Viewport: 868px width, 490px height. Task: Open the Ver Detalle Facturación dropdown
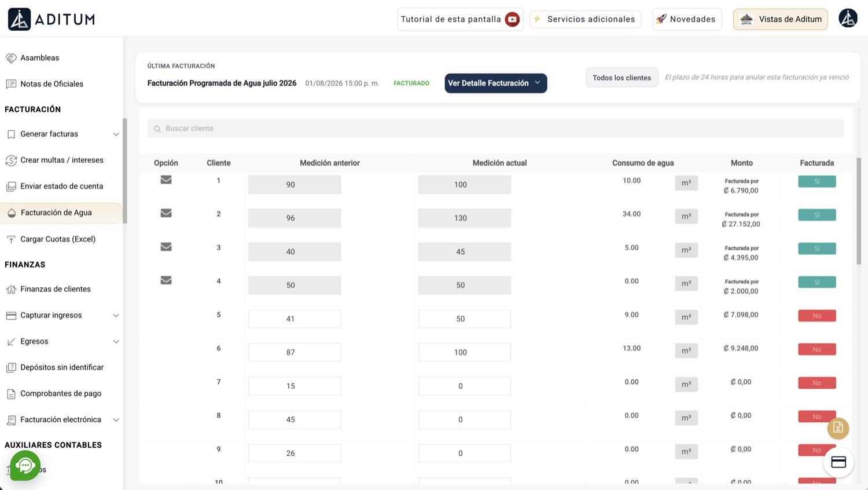(x=496, y=83)
